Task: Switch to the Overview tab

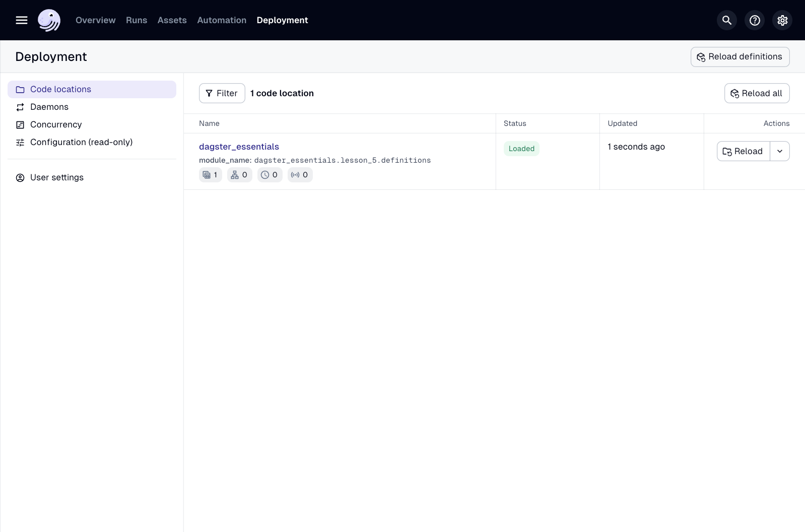Action: pyautogui.click(x=95, y=20)
